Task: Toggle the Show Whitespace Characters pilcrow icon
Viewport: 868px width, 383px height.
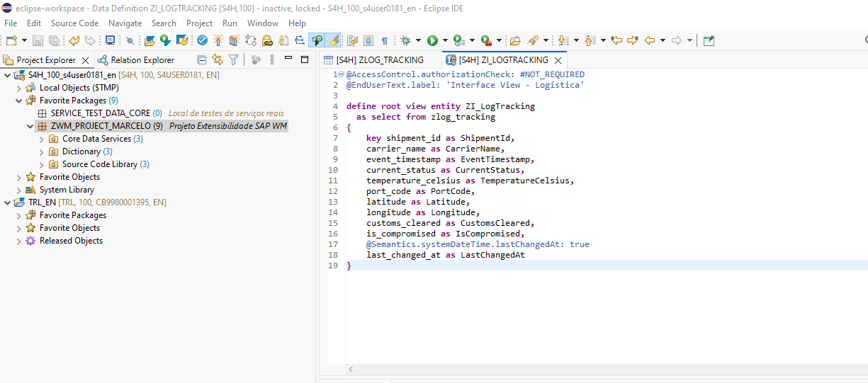Action: click(x=385, y=40)
